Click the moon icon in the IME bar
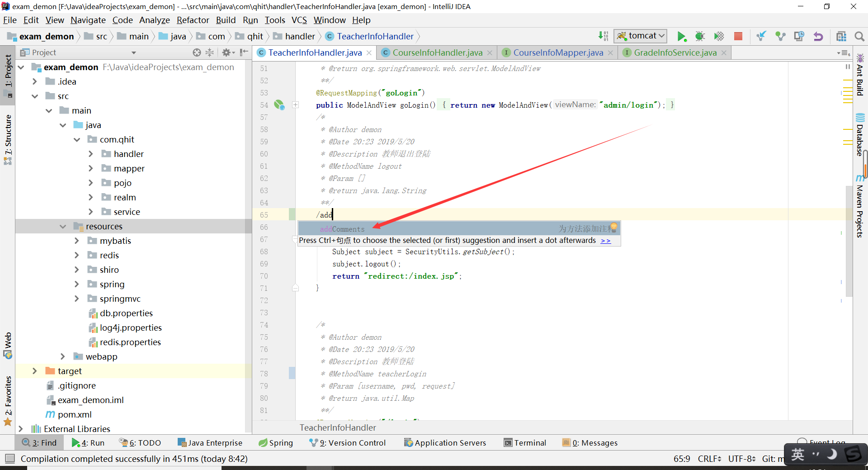The image size is (868, 470). pos(832,454)
